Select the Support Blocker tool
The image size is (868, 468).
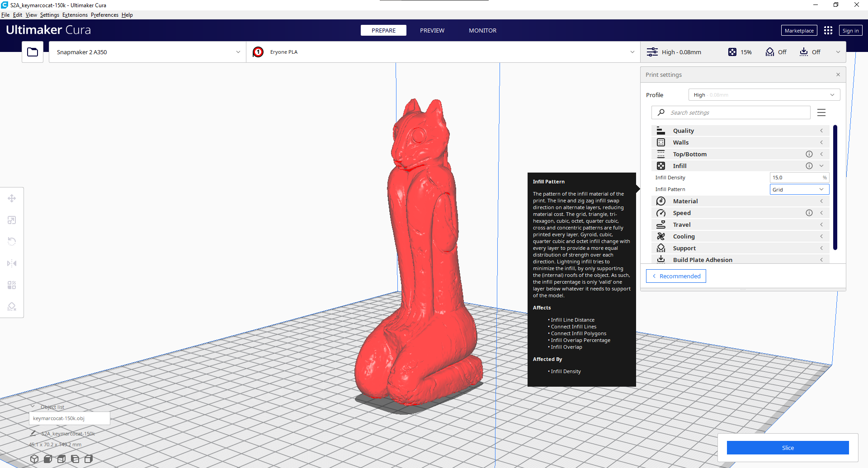pos(12,307)
